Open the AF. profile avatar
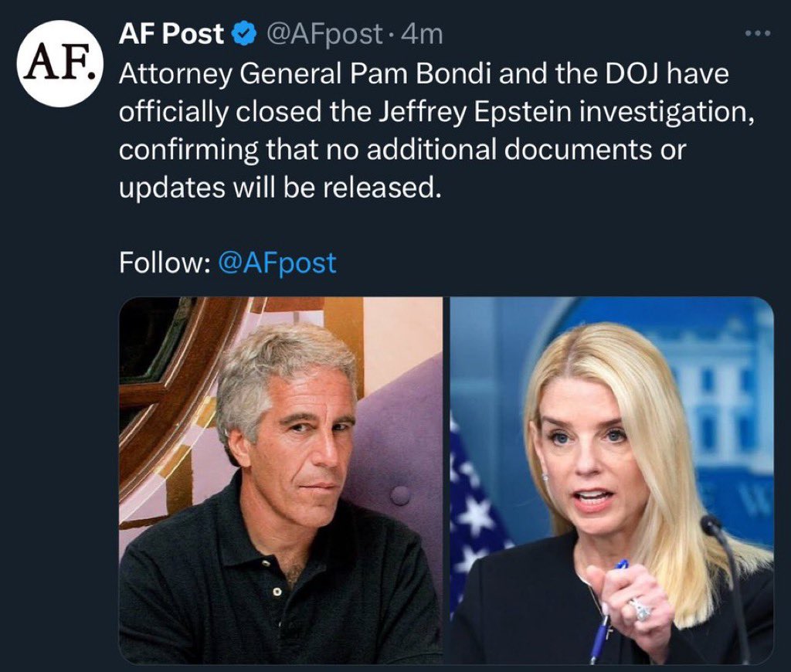Screen dimensions: 791x672 (x=60, y=64)
